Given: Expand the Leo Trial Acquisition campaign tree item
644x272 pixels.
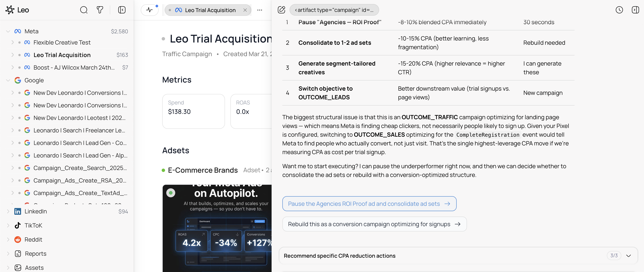Looking at the screenshot, I should (13, 55).
